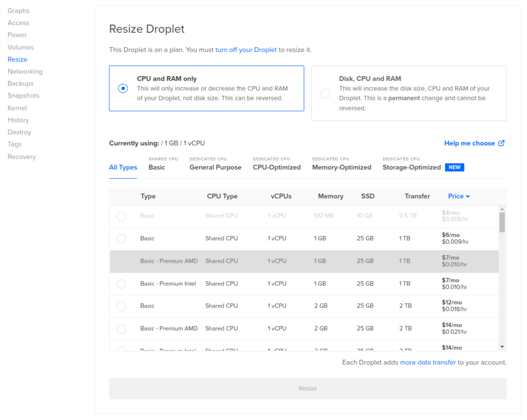Click the 10 GB SSD cell
This screenshot has height=420, width=527.
pyautogui.click(x=364, y=216)
